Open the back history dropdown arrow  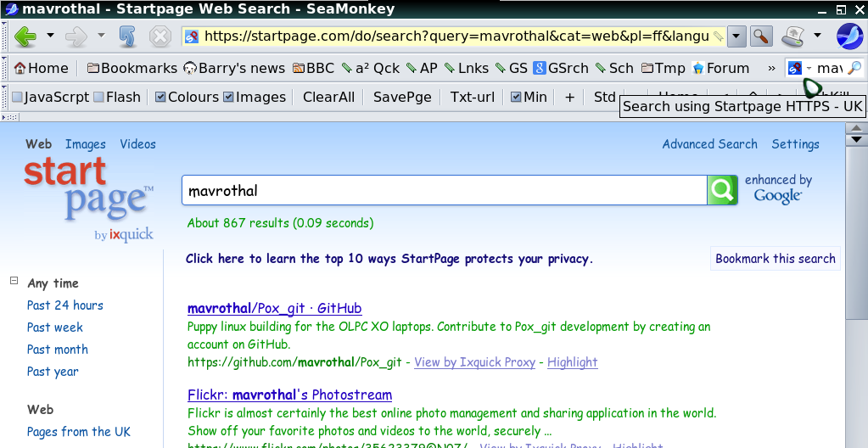(50, 36)
